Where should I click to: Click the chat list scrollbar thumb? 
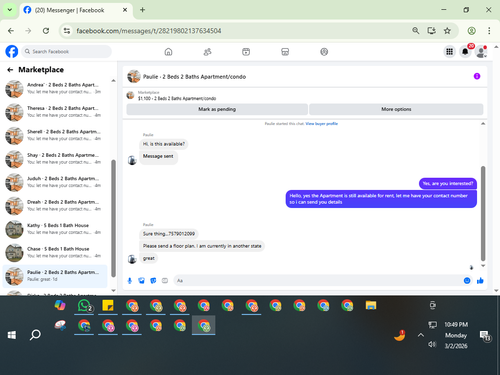tap(113, 218)
